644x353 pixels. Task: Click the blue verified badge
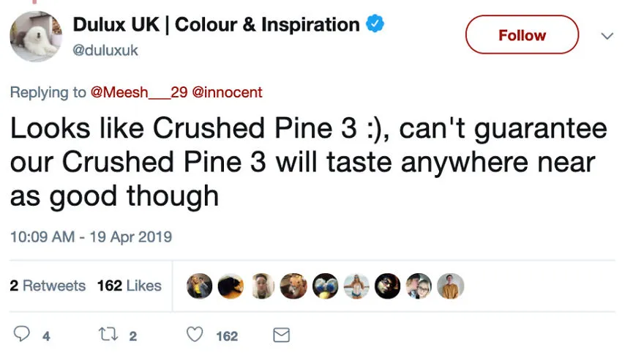tap(375, 23)
